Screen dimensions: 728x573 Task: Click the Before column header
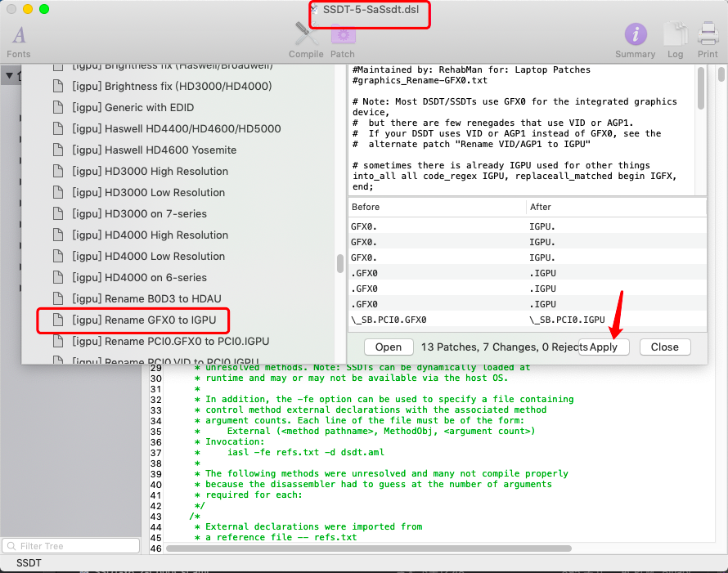click(437, 207)
